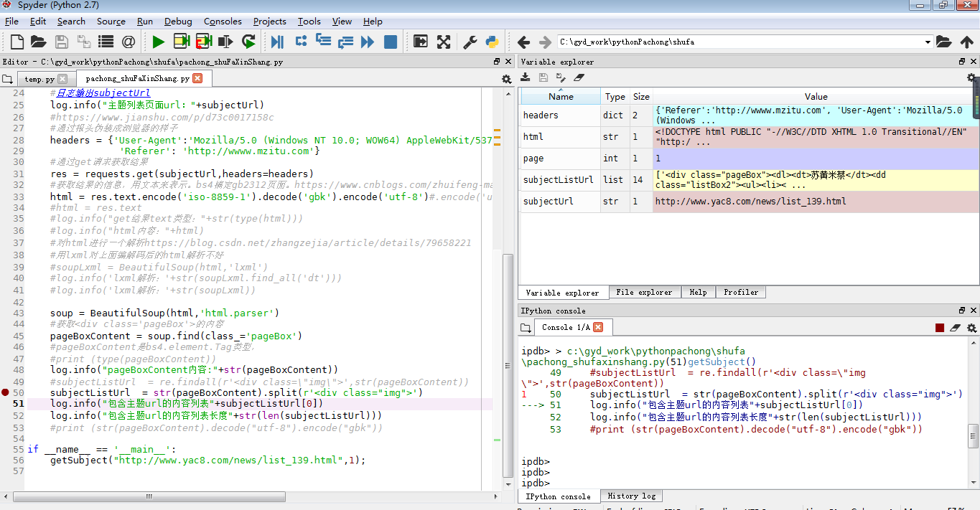980x510 pixels.
Task: Expand the working directory path dropdown
Action: (x=928, y=42)
